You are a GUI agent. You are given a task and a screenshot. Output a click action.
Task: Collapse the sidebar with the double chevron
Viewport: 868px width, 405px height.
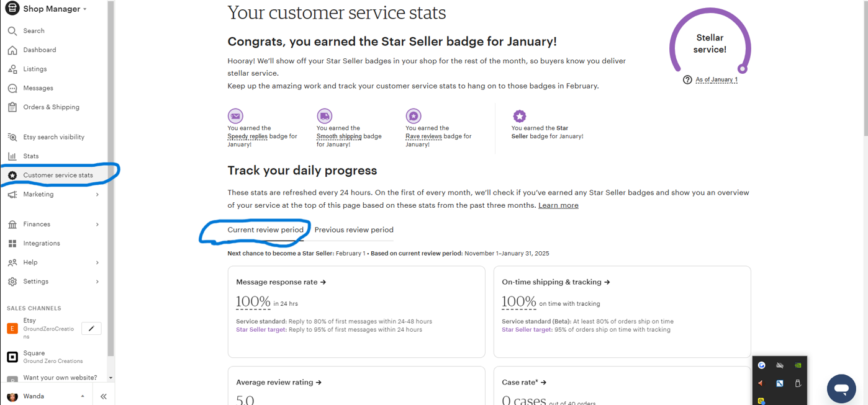pyautogui.click(x=104, y=396)
